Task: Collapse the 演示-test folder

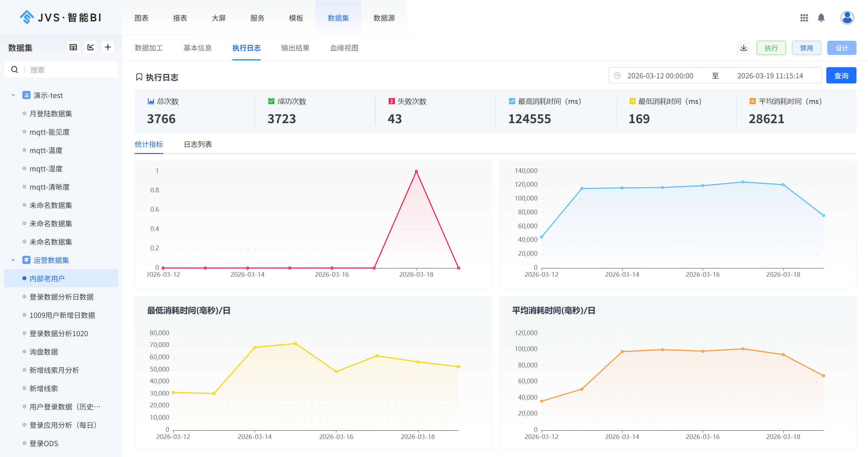Action: 13,95
